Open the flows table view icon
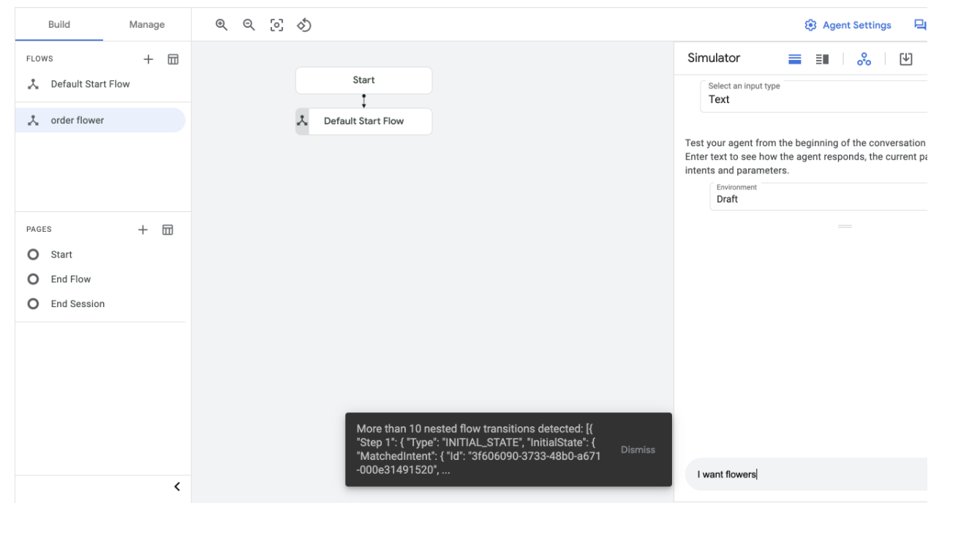This screenshot has height=541, width=980. coord(173,59)
